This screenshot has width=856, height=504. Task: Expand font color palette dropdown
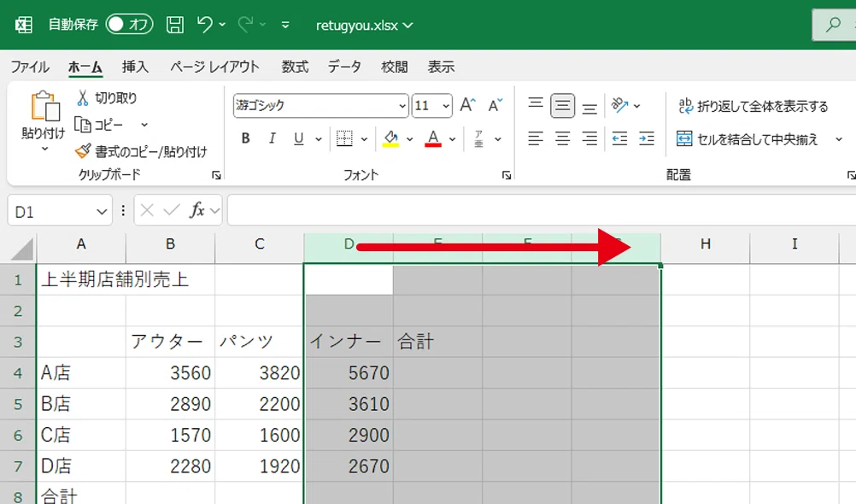pyautogui.click(x=453, y=139)
